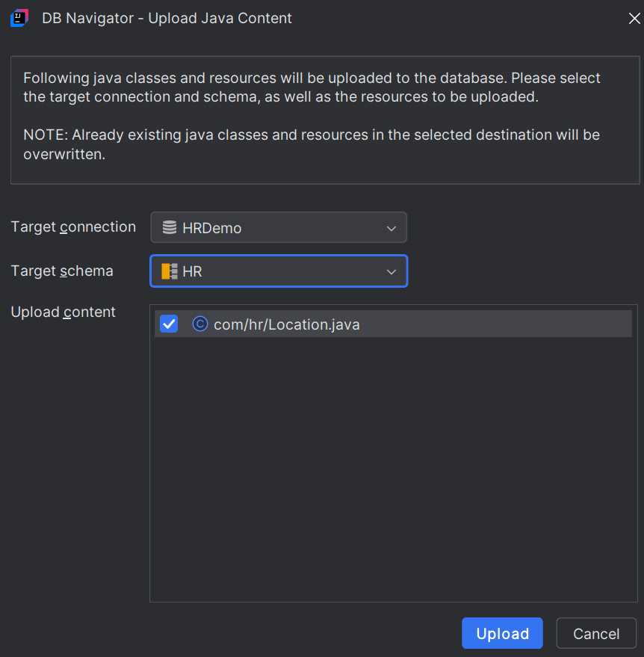Click the Target connection label
The image size is (644, 657).
coord(72,226)
